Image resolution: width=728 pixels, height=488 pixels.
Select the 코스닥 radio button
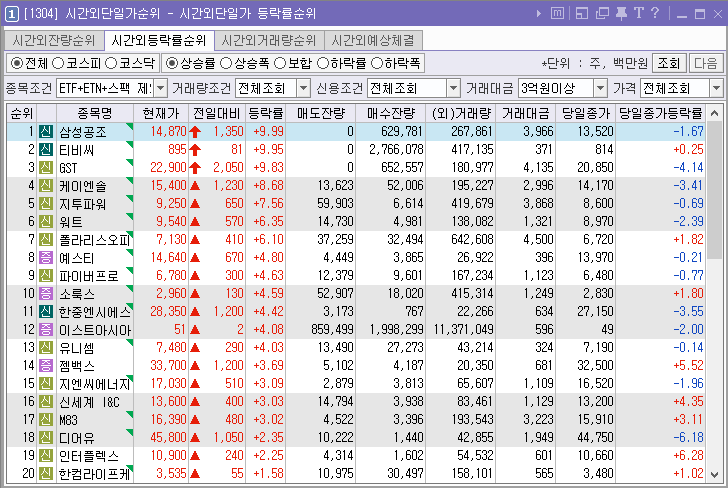(x=110, y=63)
